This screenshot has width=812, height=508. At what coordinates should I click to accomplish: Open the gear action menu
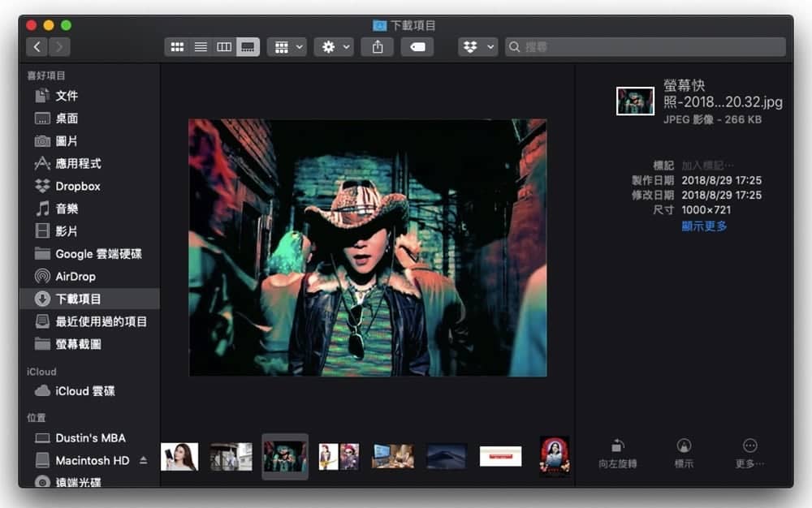335,47
